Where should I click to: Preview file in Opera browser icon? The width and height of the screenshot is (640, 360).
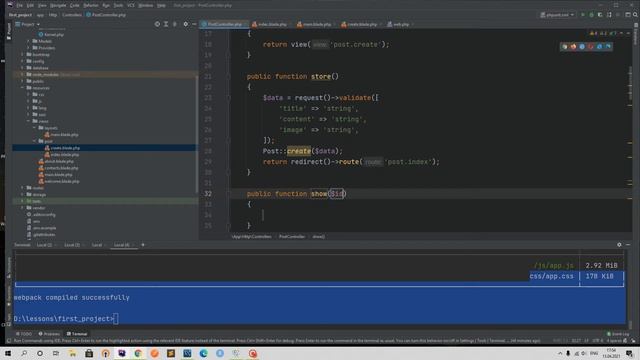(591, 47)
